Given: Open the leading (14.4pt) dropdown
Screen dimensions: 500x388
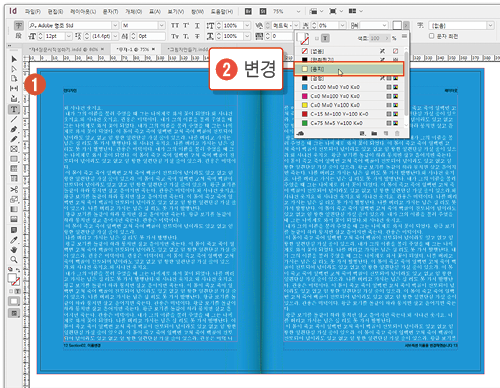Looking at the screenshot, I should (116, 36).
